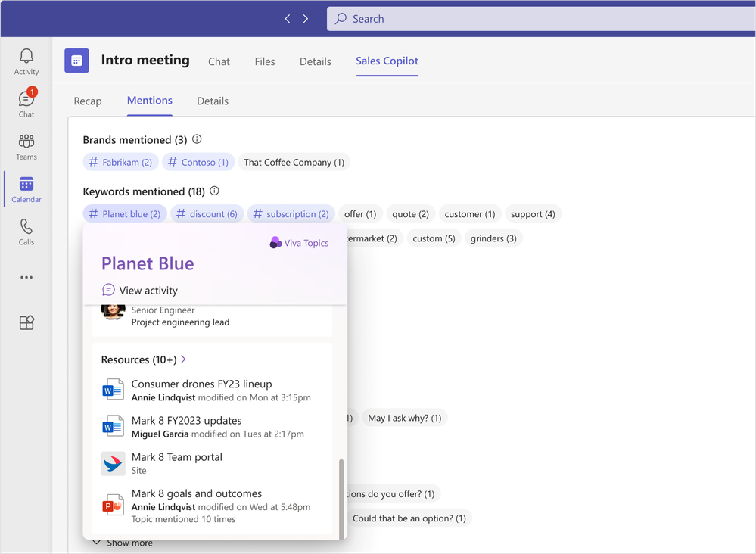Click info icon beside Brands mentioned
Screen dimensions: 756x554
(197, 139)
